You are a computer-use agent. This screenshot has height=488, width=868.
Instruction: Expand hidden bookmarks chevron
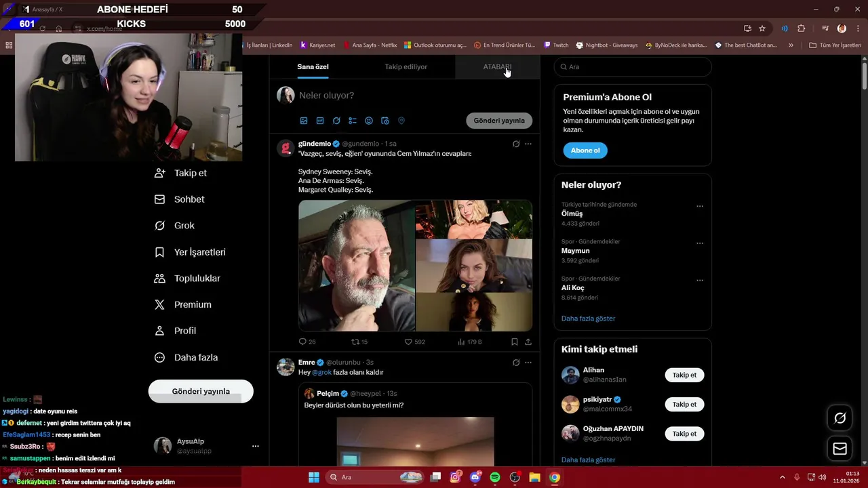791,45
